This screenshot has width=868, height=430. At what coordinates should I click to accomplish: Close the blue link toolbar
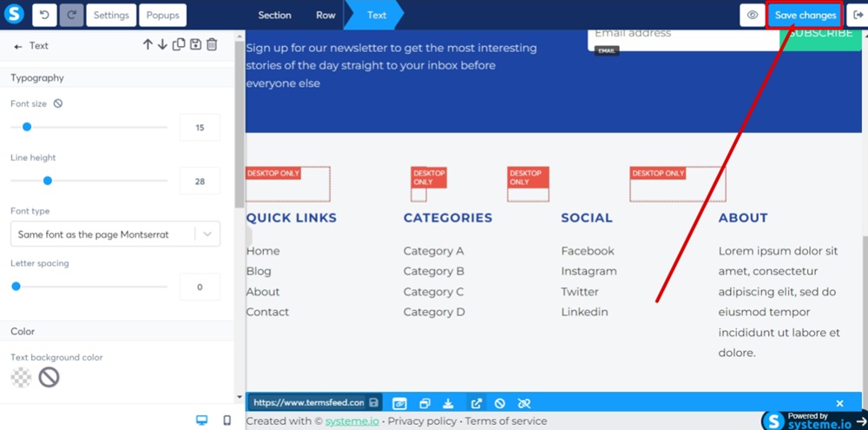(839, 403)
